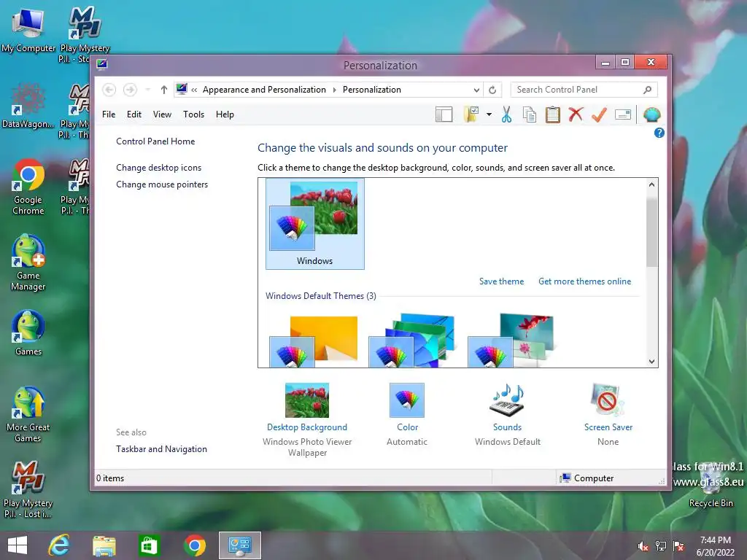Screen dimensions: 747x560
Task: Refresh the Control Panel view
Action: (492, 90)
